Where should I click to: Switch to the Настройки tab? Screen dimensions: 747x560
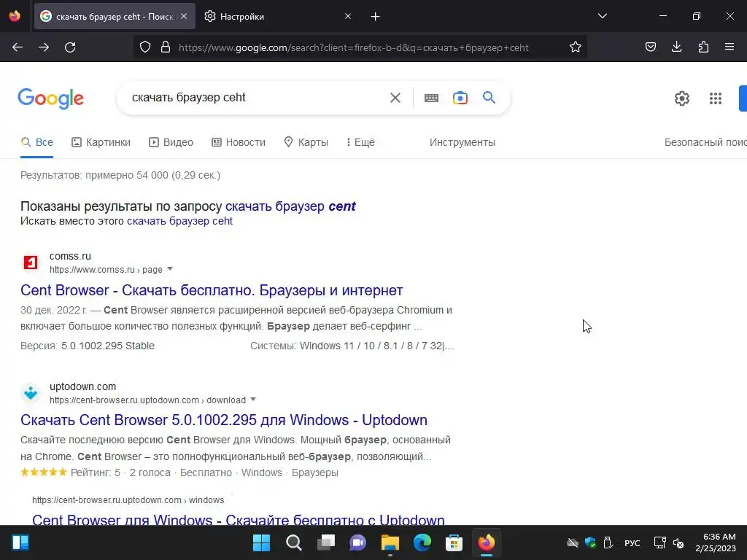click(279, 16)
